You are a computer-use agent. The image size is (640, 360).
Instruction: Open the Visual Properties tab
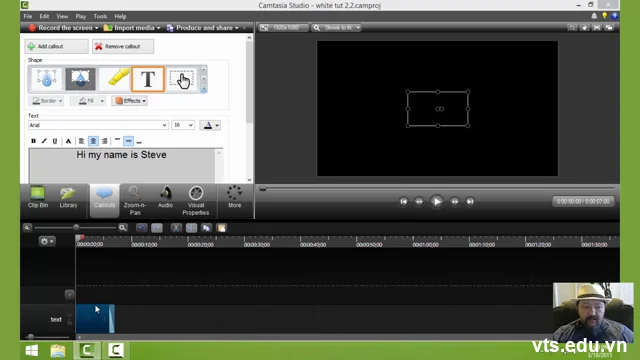(196, 200)
